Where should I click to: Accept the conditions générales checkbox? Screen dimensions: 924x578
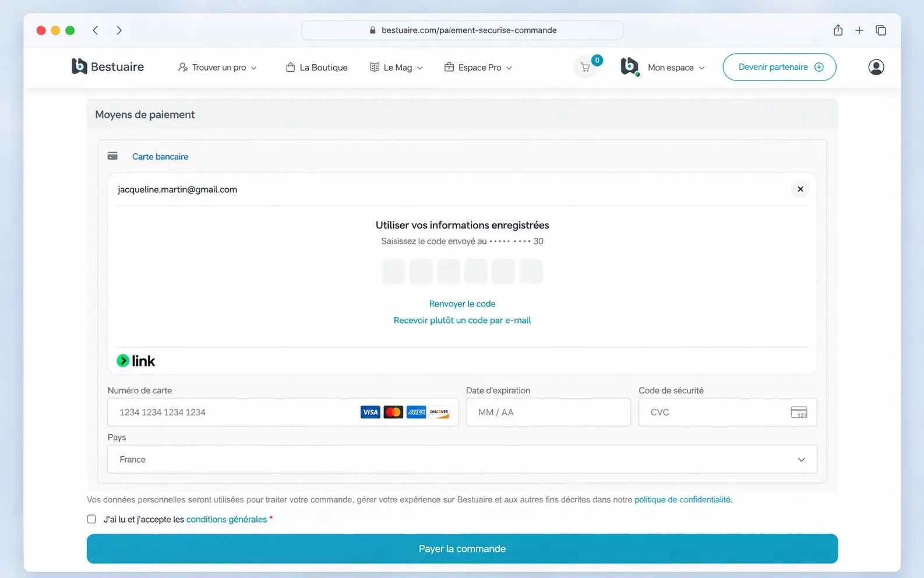click(x=91, y=519)
